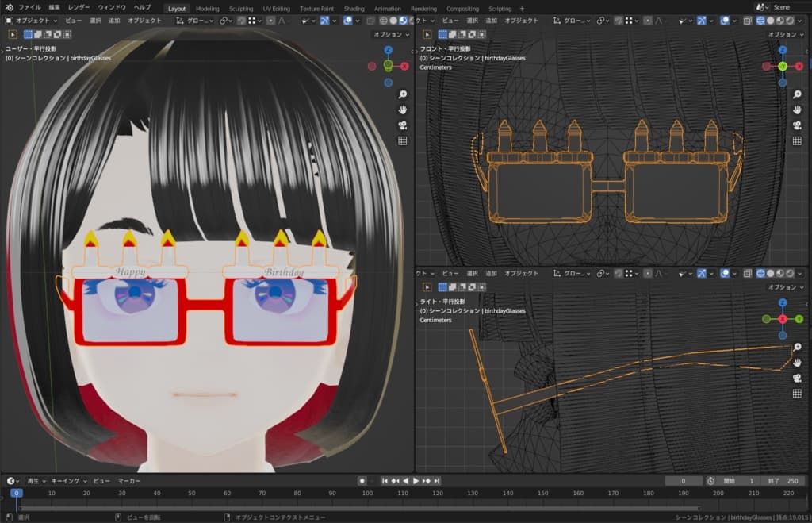The width and height of the screenshot is (812, 523).
Task: Expand the オプション dropdown in the left viewport
Action: [x=390, y=34]
